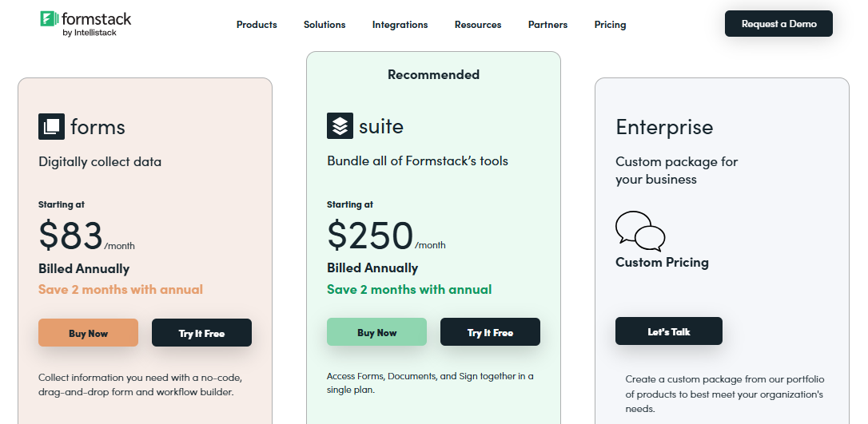Click the Formstack logo icon
The width and height of the screenshot is (868, 424).
pos(48,19)
